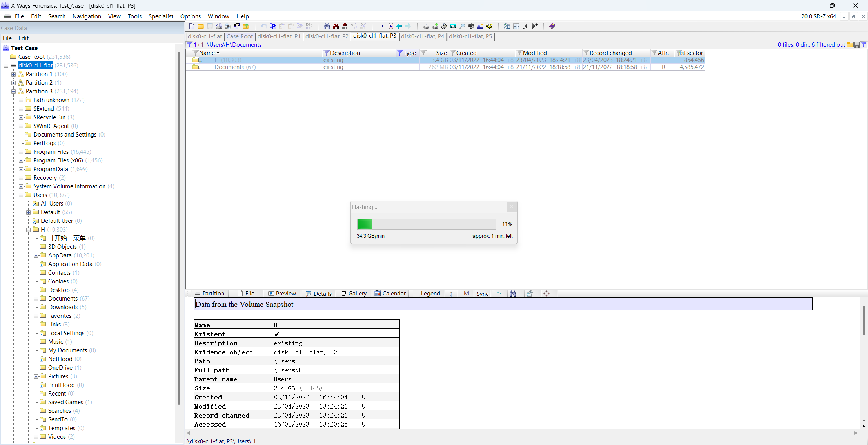Tick the select-all checkbox in Name header
The height and width of the screenshot is (445, 868).
(x=189, y=53)
